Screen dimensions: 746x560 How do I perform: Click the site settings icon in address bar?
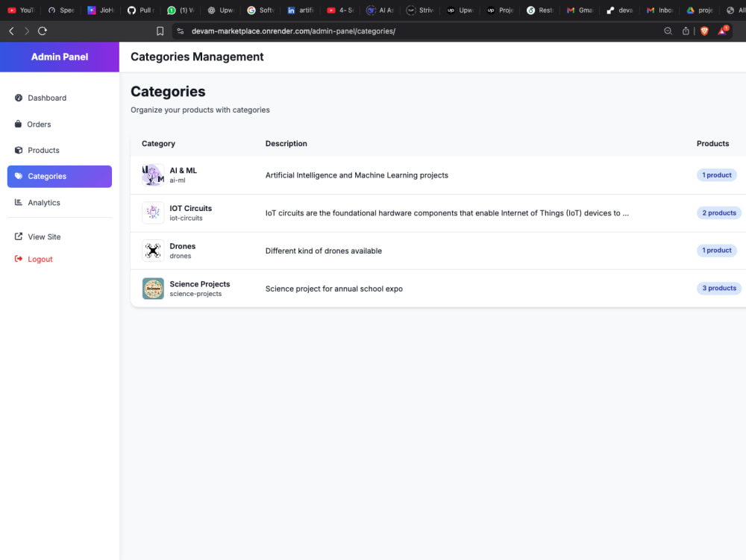(181, 31)
